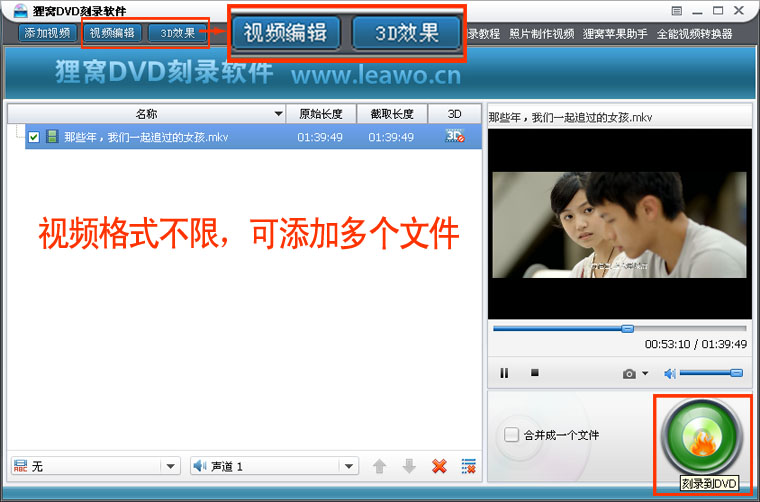Move the selected file down with the arrow
The width and height of the screenshot is (760, 502).
click(409, 466)
